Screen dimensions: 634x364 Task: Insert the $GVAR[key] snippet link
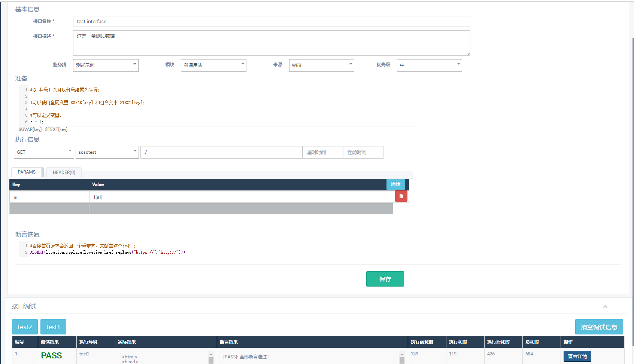pyautogui.click(x=30, y=129)
